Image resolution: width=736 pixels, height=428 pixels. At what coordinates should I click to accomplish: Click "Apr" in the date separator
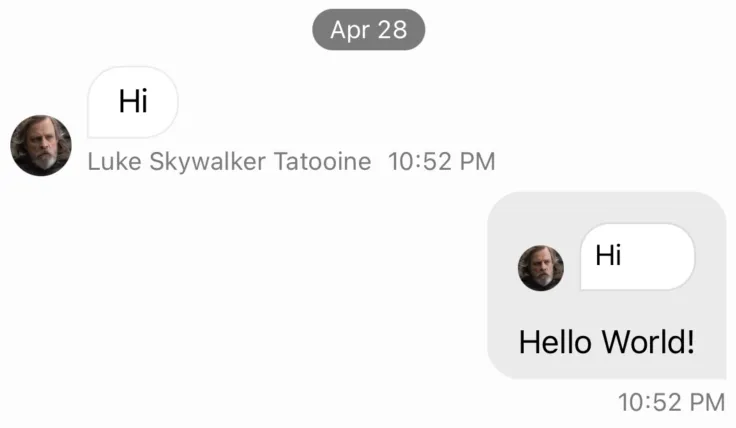pyautogui.click(x=350, y=30)
